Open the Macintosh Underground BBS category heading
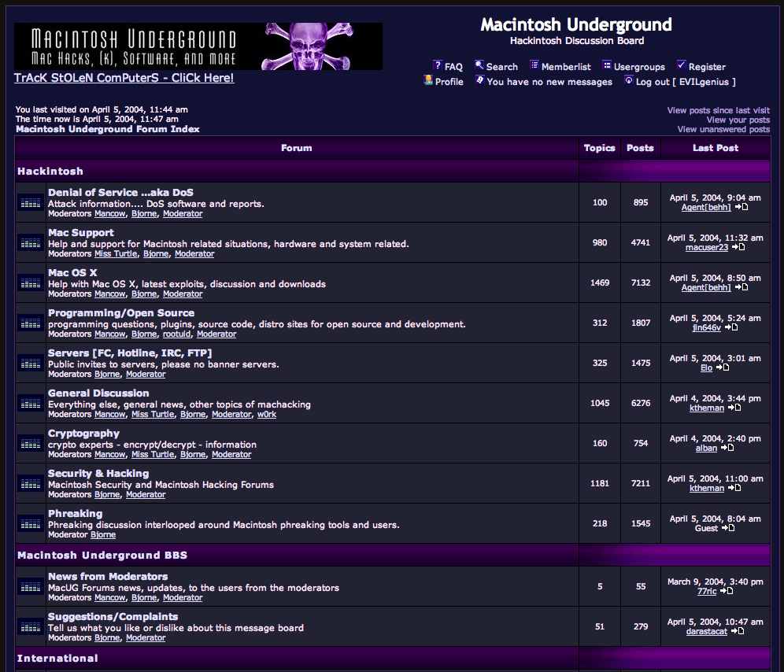The image size is (784, 672). [x=102, y=555]
